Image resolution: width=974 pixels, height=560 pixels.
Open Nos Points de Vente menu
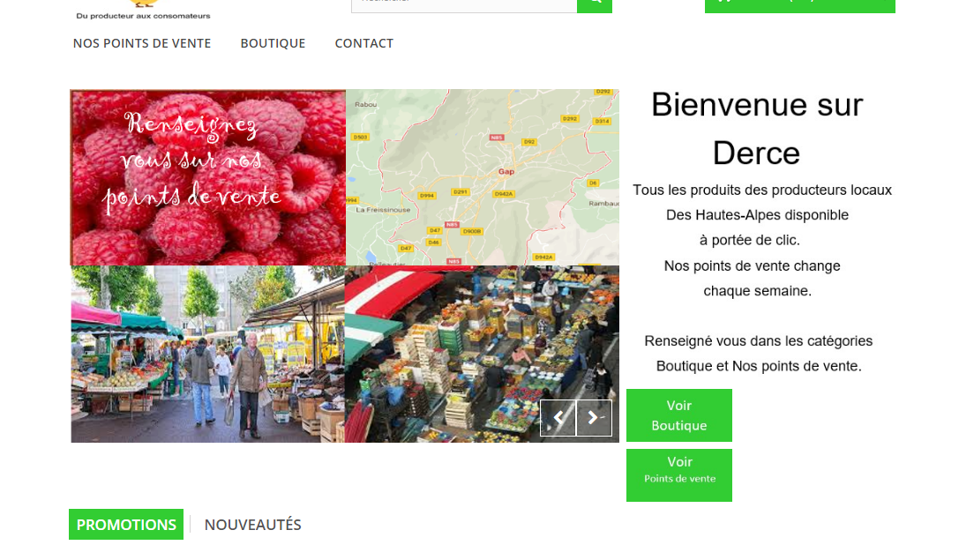(142, 43)
